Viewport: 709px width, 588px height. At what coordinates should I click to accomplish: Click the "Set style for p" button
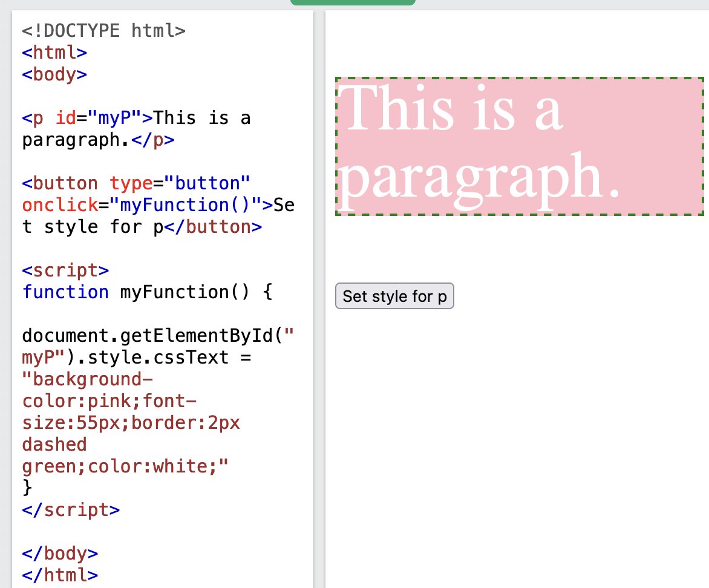394,296
